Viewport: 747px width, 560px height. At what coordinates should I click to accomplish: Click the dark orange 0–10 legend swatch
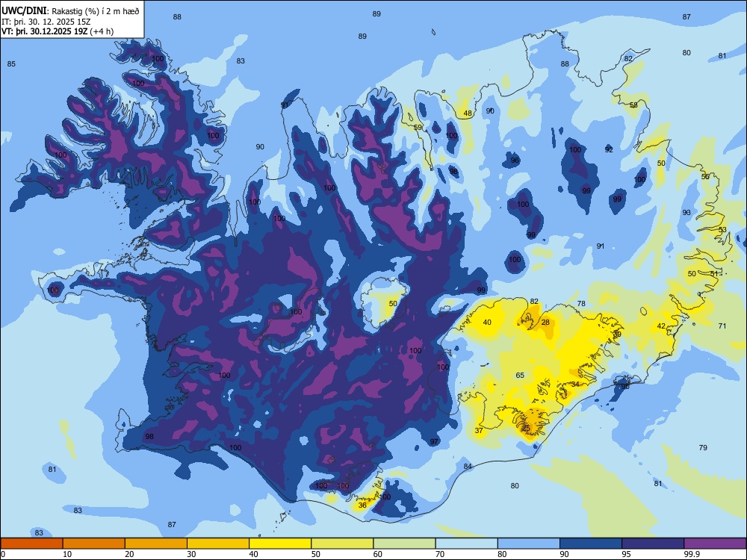pyautogui.click(x=31, y=544)
